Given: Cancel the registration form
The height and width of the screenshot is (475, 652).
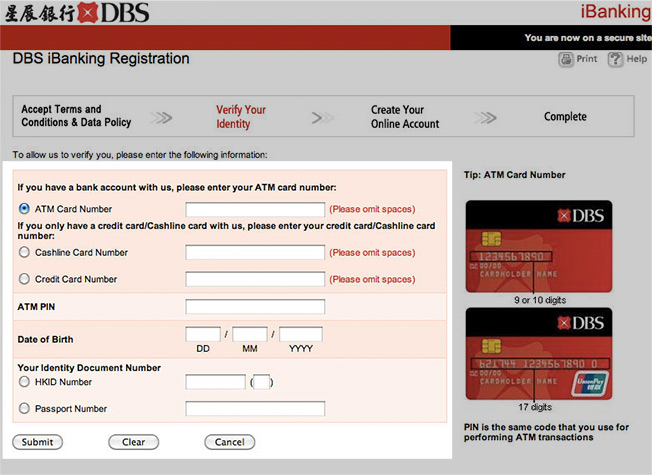Looking at the screenshot, I should coord(230,442).
